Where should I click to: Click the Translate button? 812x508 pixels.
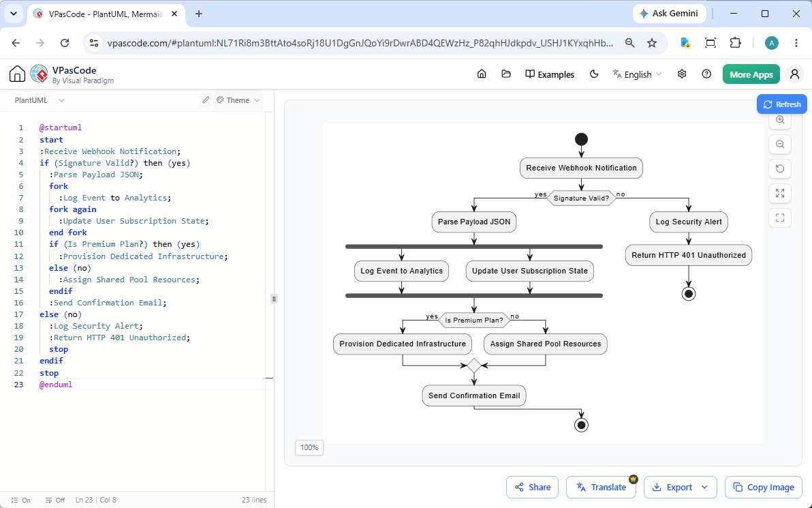coord(601,488)
